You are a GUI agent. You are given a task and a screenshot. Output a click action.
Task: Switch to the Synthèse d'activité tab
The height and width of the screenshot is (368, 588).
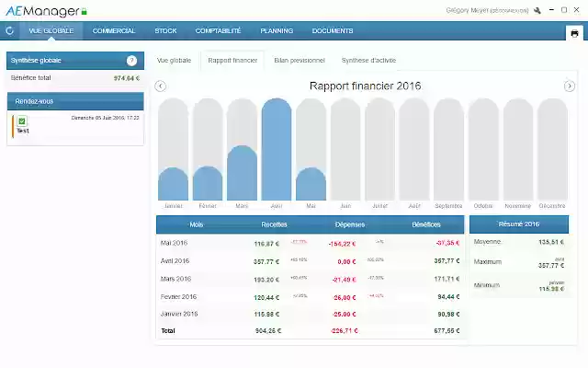(x=368, y=60)
